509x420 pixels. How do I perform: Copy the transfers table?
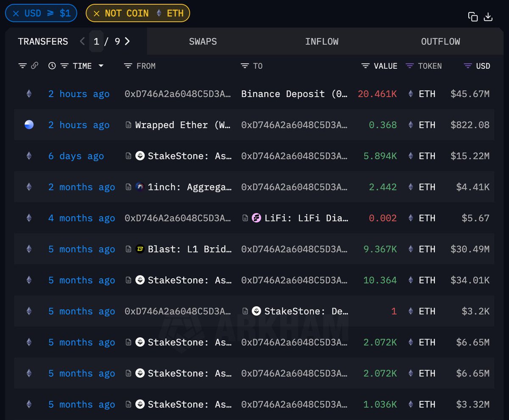[473, 17]
